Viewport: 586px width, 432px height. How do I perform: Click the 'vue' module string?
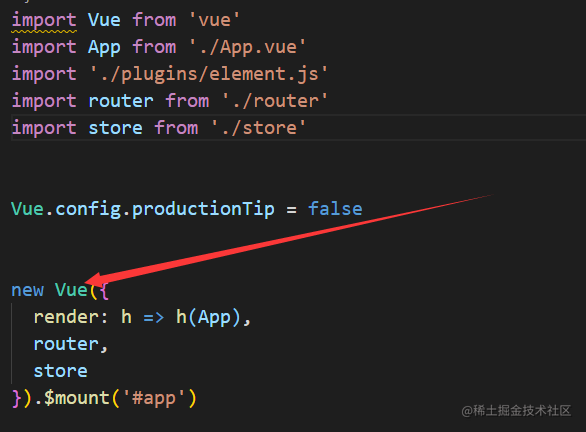pyautogui.click(x=215, y=20)
